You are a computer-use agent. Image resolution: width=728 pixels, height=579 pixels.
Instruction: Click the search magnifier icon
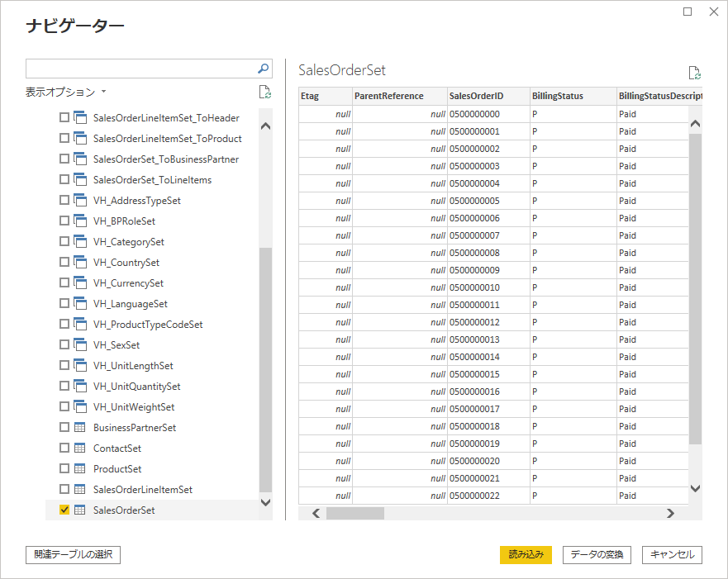[x=264, y=69]
